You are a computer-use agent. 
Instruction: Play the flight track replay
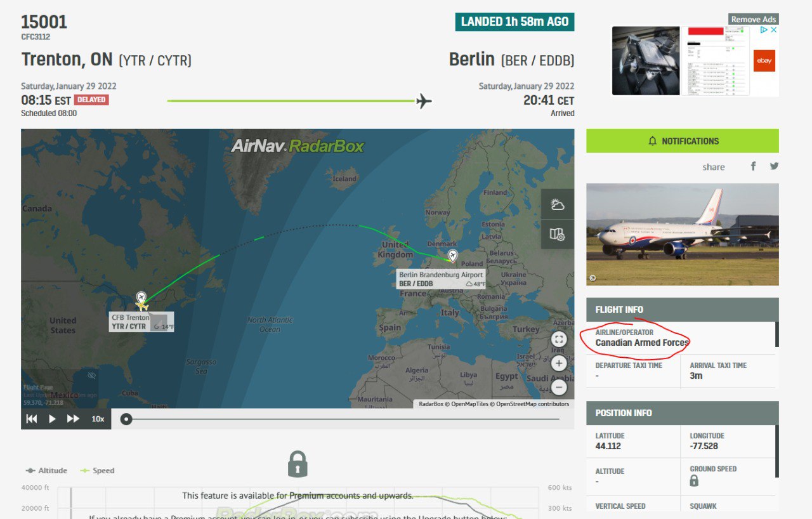pos(53,419)
